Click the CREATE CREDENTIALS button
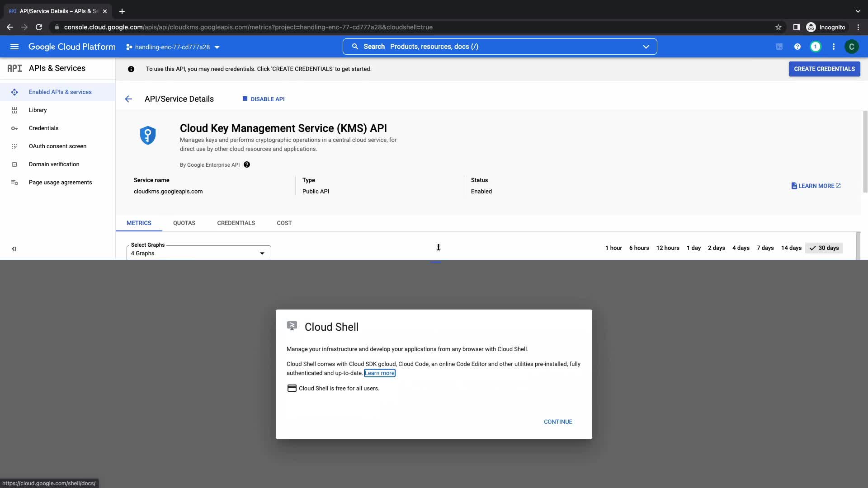 pyautogui.click(x=824, y=69)
